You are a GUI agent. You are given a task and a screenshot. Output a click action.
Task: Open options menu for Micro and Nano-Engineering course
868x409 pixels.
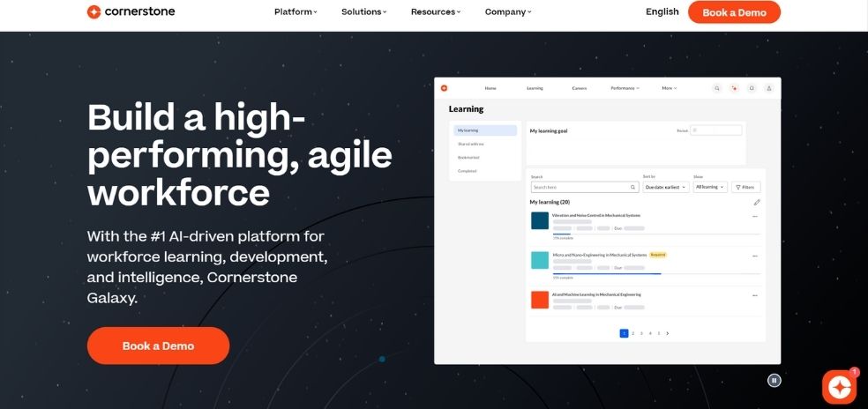(x=755, y=257)
